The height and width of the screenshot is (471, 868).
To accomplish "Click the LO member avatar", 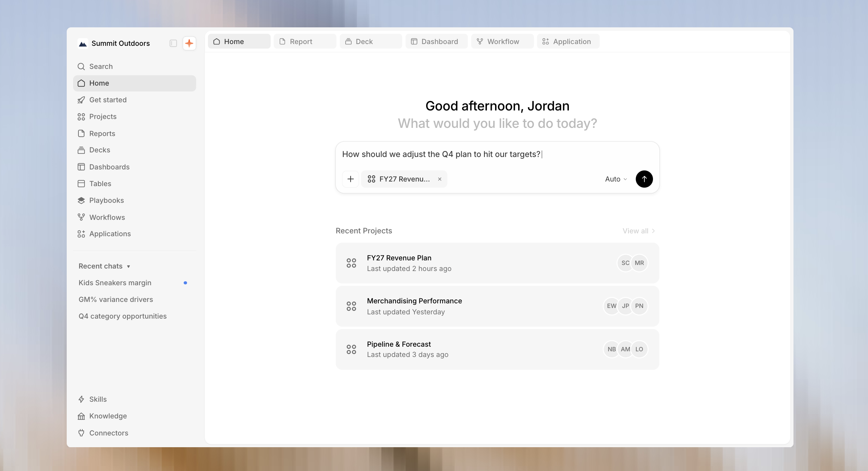I will pos(639,350).
